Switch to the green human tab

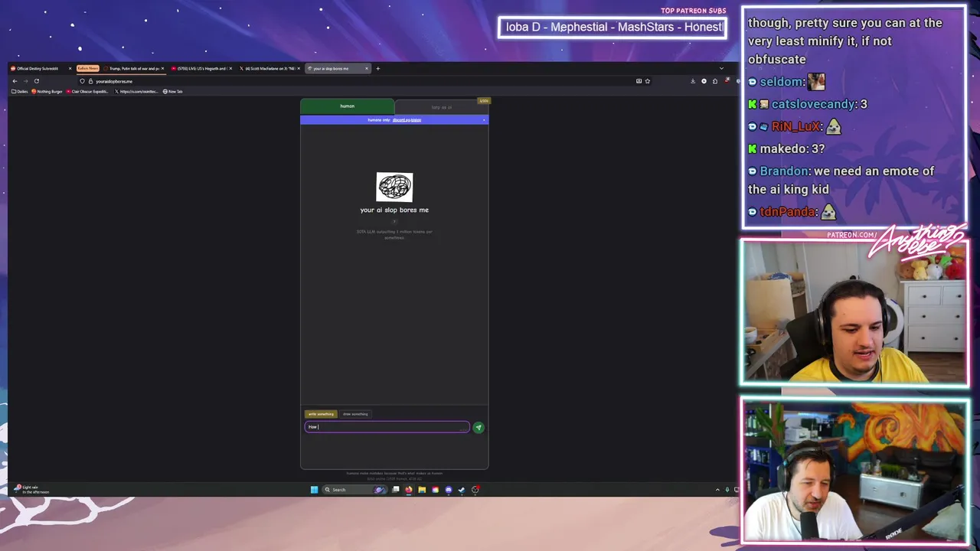pyautogui.click(x=347, y=106)
